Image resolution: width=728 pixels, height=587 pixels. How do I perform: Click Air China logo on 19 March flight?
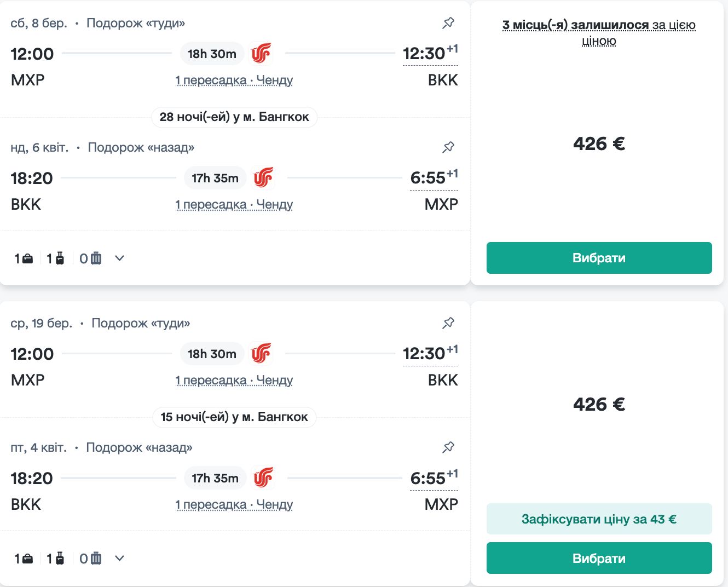pos(261,354)
